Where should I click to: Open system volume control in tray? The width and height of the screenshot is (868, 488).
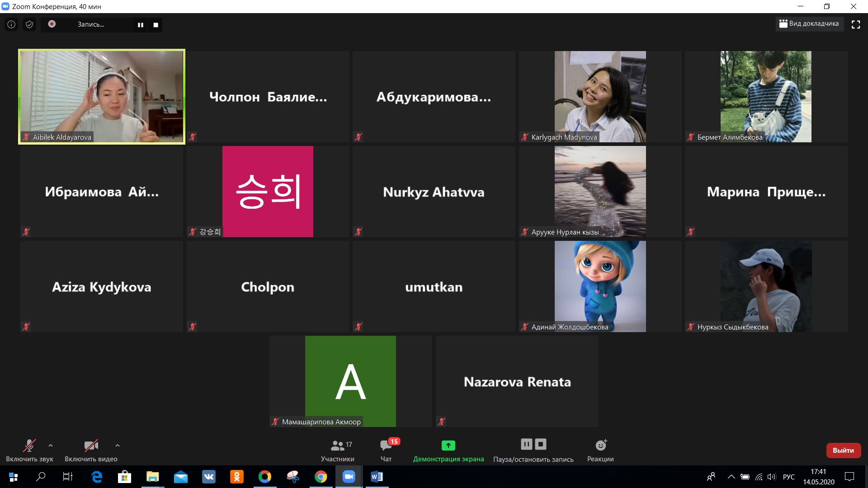772,477
